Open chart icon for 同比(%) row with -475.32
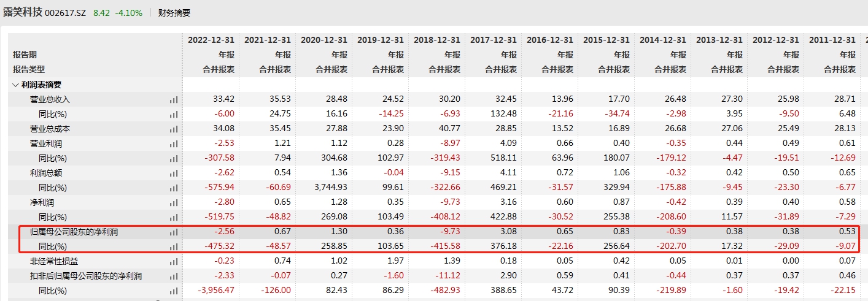 [174, 246]
